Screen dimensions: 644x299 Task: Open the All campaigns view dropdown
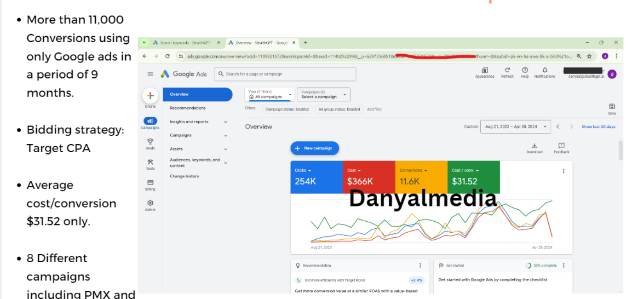coord(270,95)
